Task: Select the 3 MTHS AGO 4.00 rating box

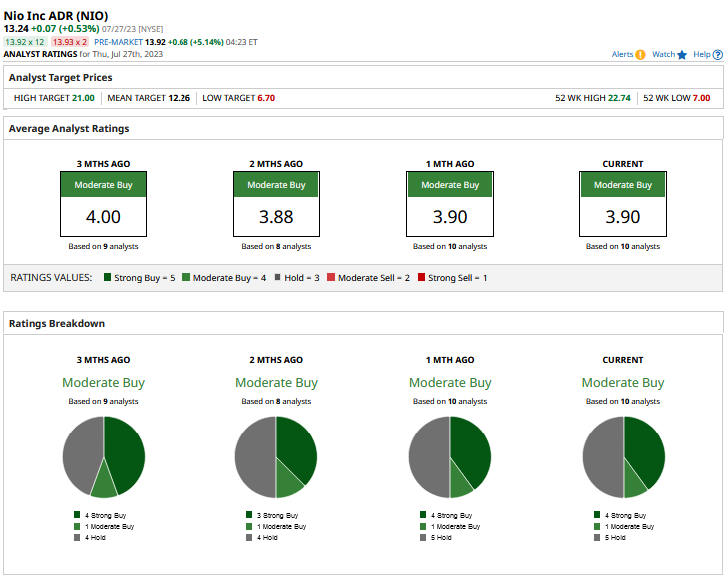Action: pos(103,204)
